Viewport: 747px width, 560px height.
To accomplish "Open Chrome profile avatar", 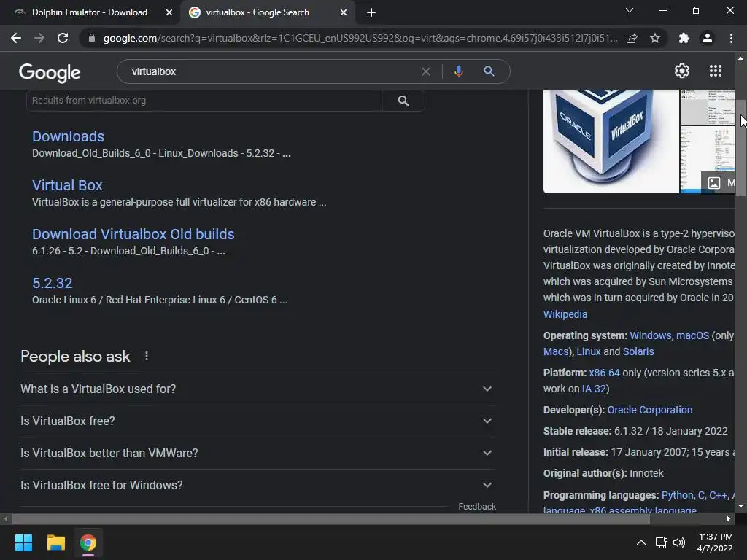I will coord(708,38).
